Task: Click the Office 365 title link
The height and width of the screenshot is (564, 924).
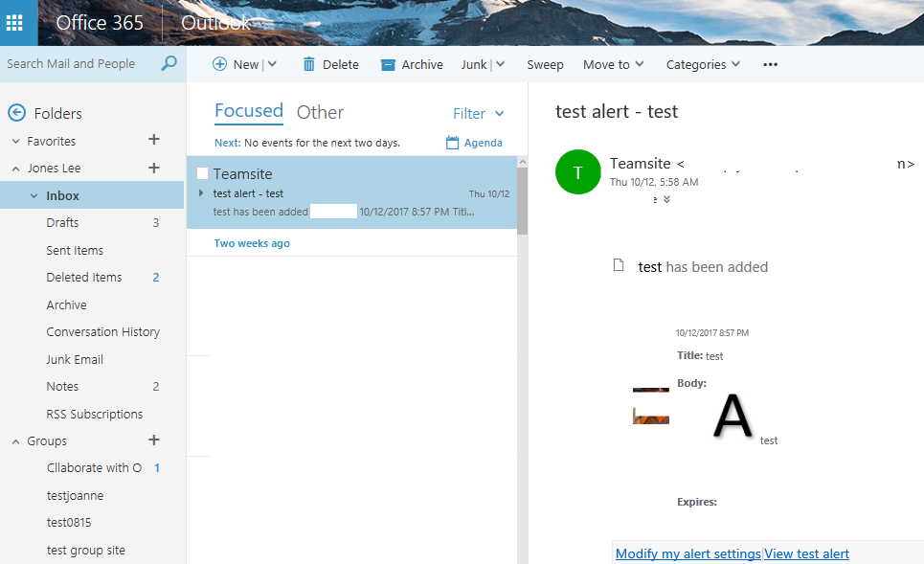Action: pos(100,23)
